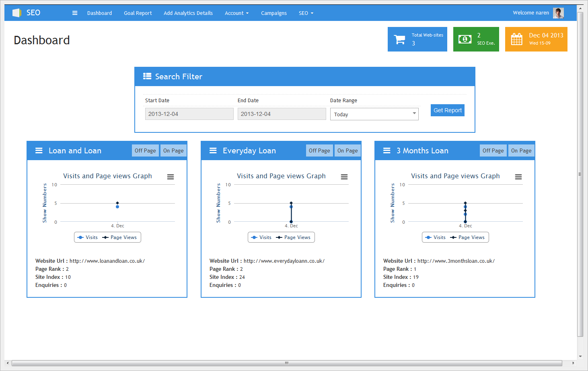Open the Goal Report menu item

pyautogui.click(x=138, y=13)
